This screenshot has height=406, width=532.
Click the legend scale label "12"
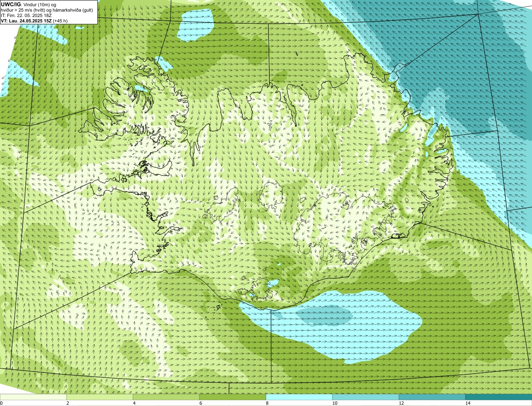(x=401, y=403)
